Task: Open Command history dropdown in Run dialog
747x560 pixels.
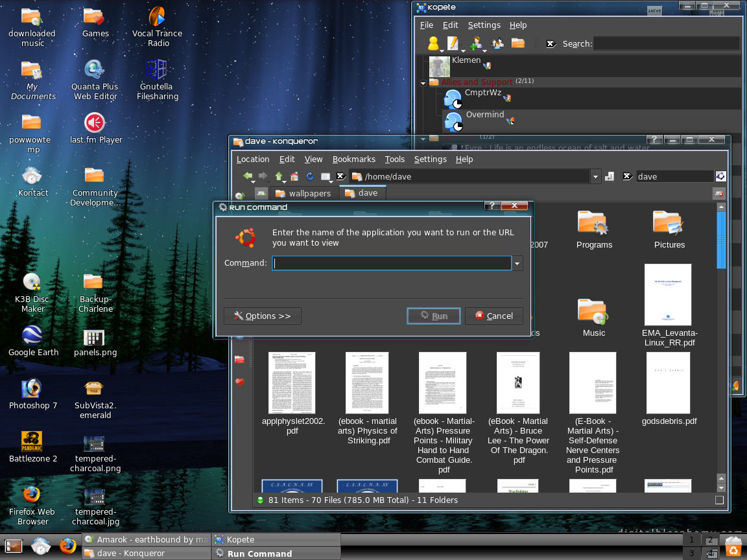Action: (517, 263)
